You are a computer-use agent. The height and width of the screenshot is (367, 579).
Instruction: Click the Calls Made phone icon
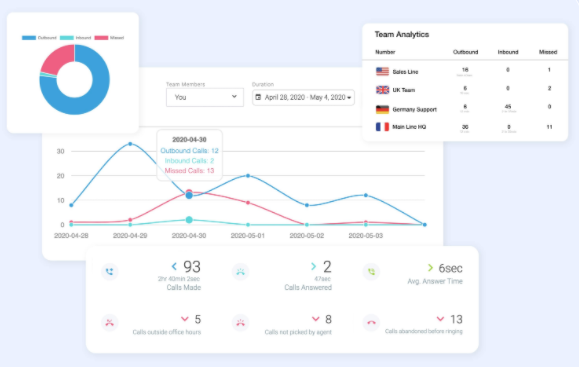click(x=109, y=272)
